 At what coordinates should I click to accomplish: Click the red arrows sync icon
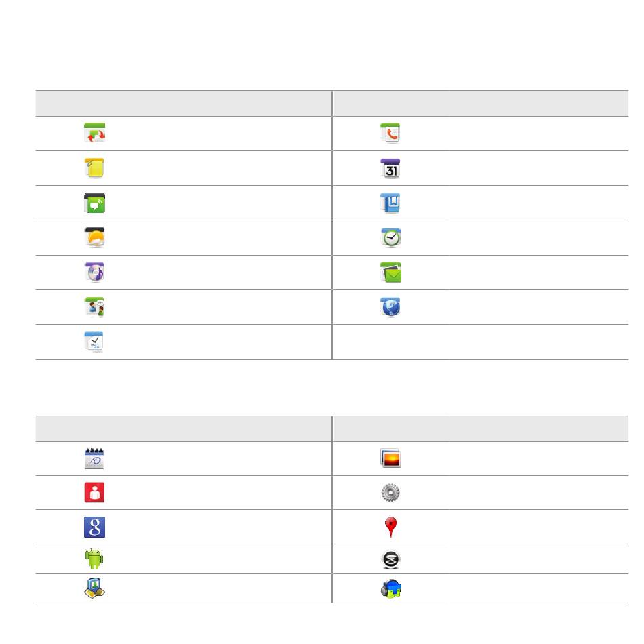click(x=94, y=133)
